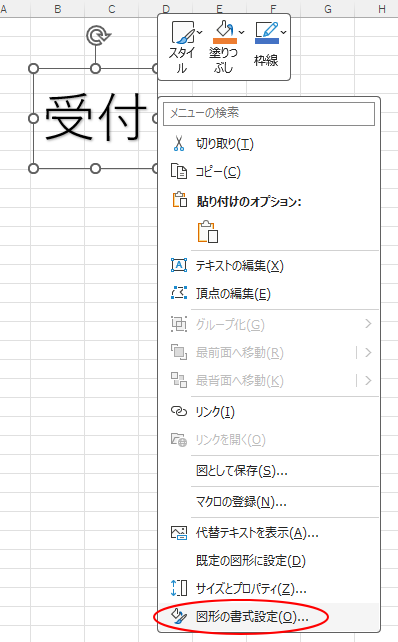Open the Style dropdown arrow
This screenshot has height=642, width=398.
point(200,32)
